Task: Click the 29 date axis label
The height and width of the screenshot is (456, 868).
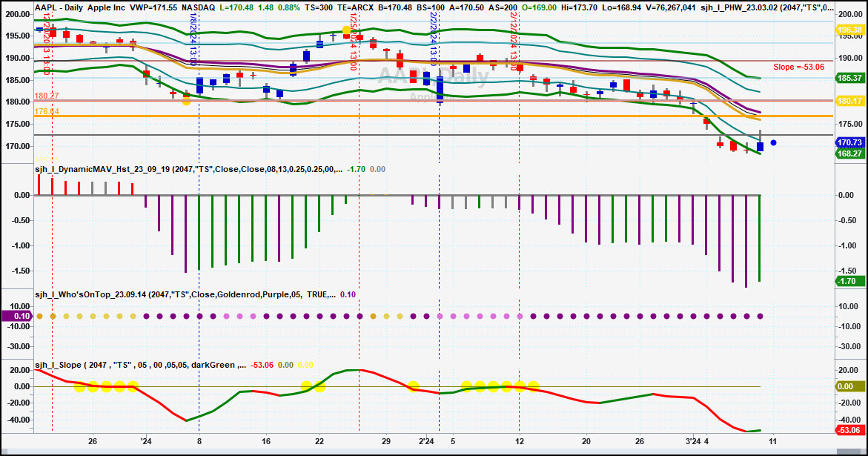Action: point(386,441)
